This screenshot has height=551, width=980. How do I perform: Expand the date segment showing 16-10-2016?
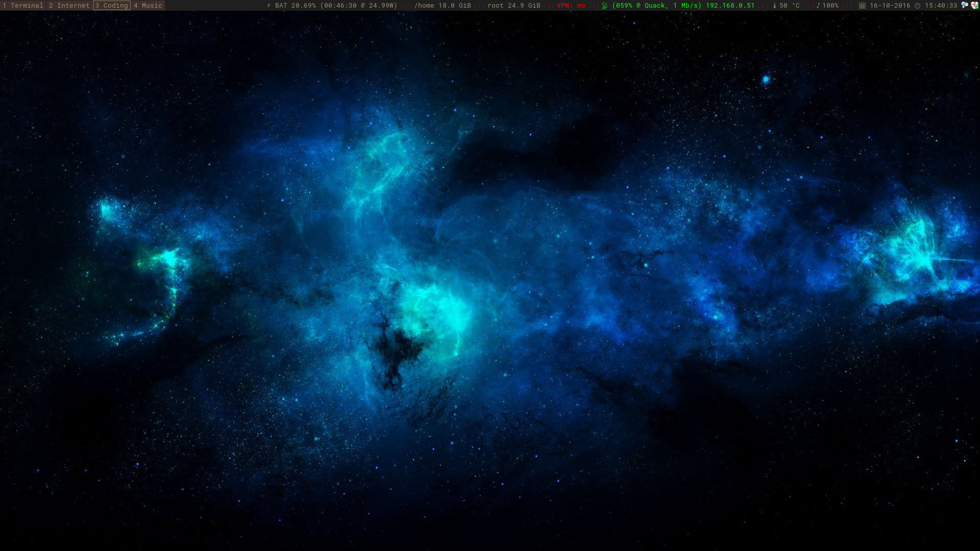889,6
